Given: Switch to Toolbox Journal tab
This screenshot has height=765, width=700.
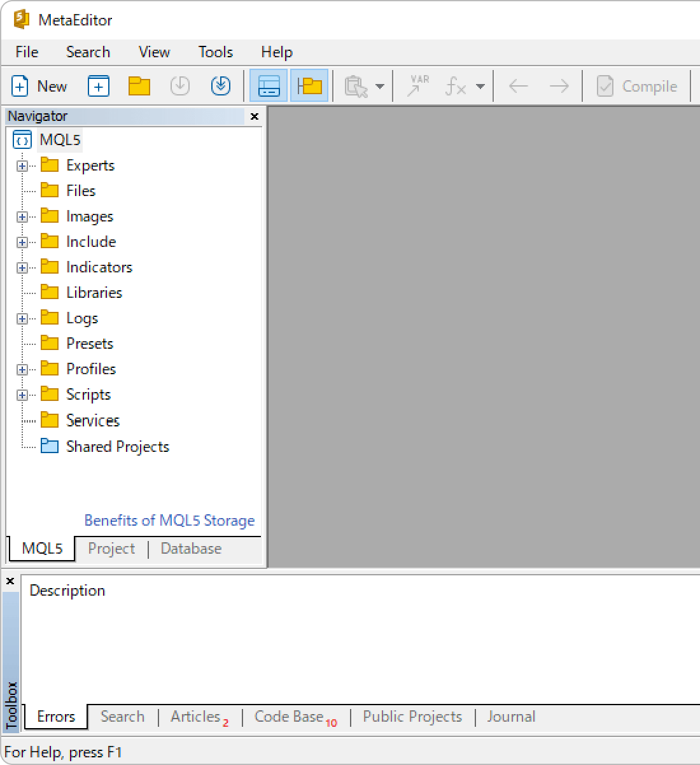Looking at the screenshot, I should [511, 717].
